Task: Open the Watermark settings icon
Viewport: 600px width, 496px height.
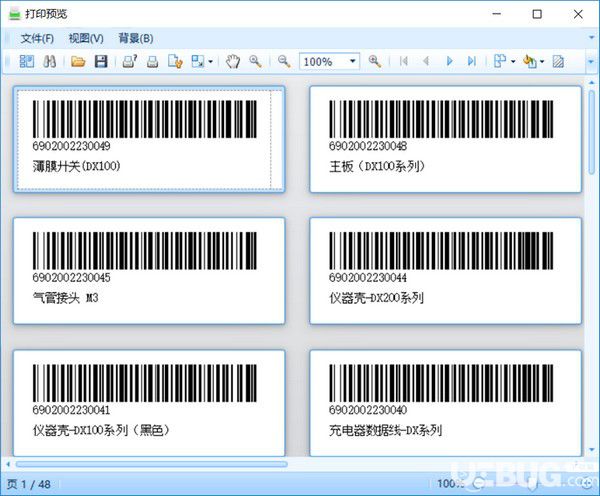Action: click(558, 61)
